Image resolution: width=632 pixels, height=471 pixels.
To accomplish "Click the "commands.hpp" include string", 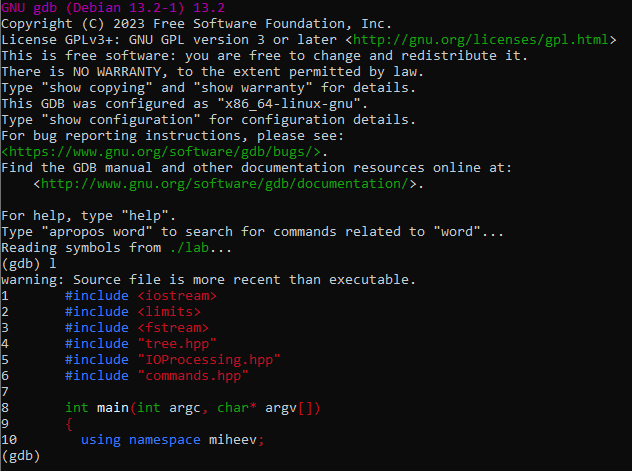I will coord(192,376).
